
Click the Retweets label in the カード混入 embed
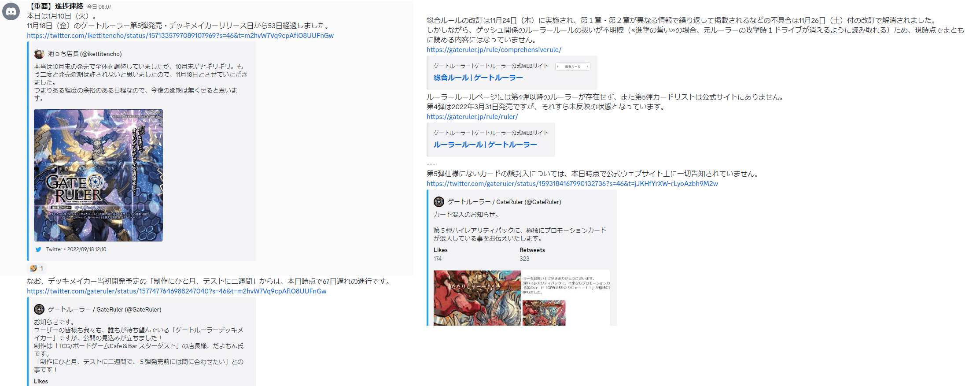pos(532,250)
